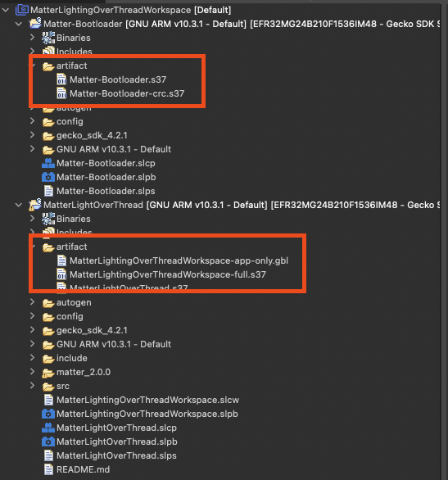Select the MatterLightOverThread.slps label

click(116, 455)
